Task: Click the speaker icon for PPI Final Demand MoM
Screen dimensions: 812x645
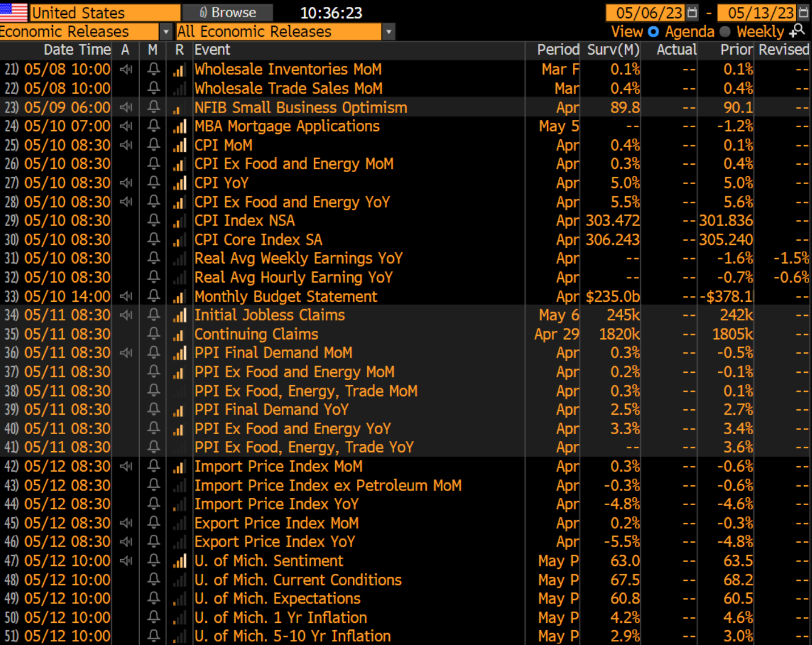Action: pos(126,353)
